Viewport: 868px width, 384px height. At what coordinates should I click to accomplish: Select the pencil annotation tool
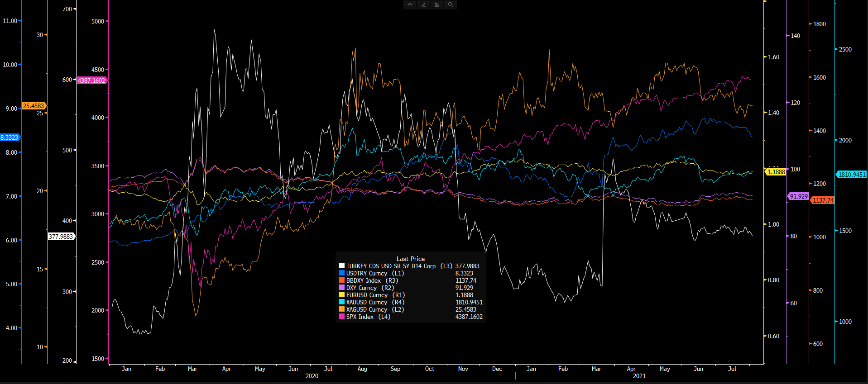click(423, 5)
